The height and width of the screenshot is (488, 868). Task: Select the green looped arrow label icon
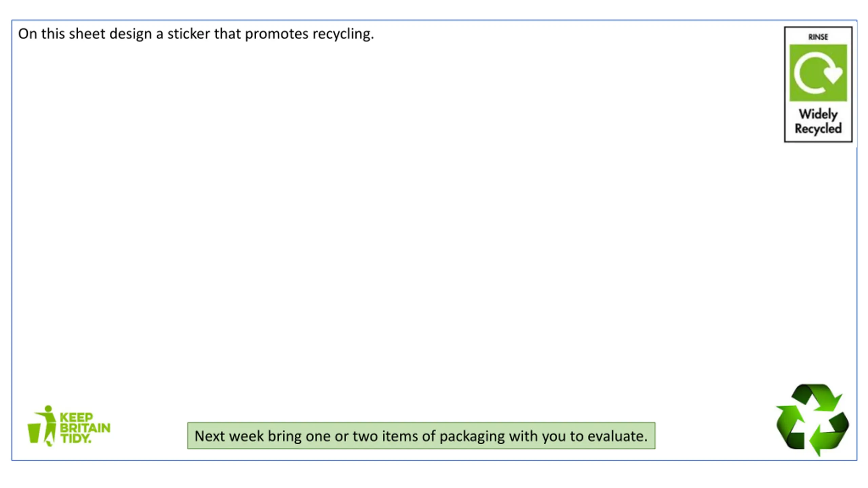point(818,73)
